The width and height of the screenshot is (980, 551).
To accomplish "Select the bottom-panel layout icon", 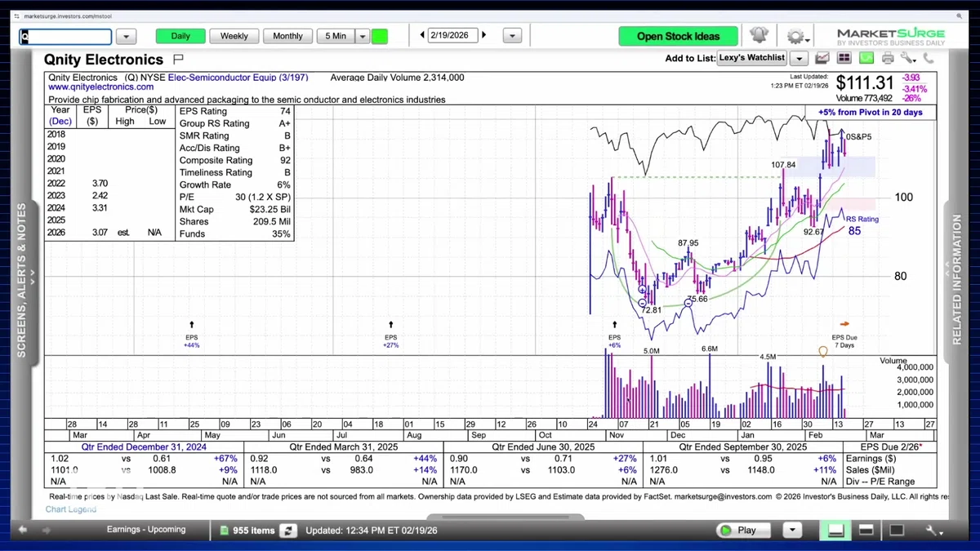I will [836, 531].
